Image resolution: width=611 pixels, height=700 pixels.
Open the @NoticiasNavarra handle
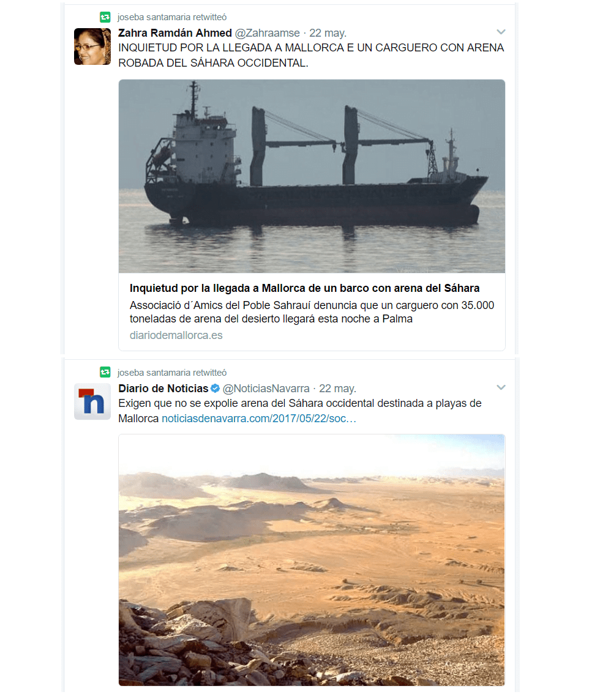[266, 389]
